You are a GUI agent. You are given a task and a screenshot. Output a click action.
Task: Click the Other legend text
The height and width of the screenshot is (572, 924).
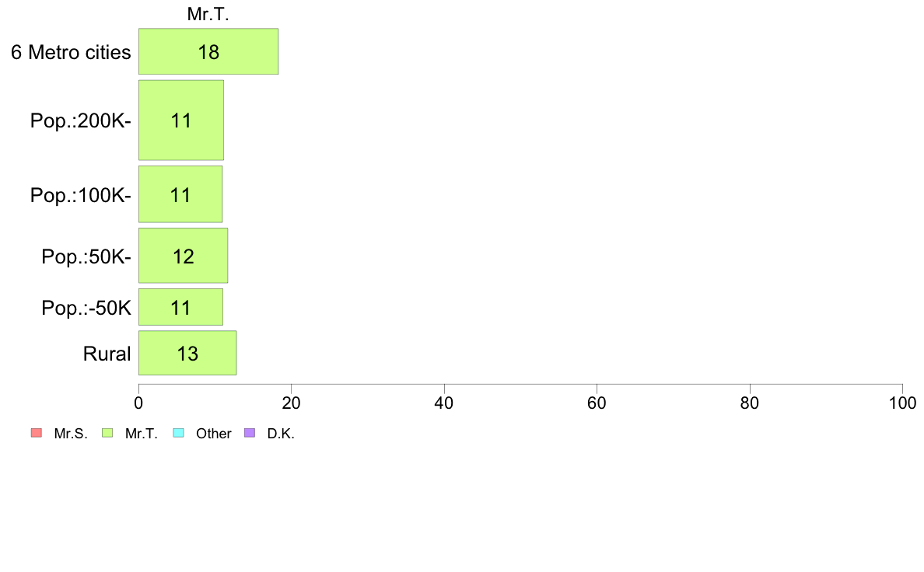(213, 434)
